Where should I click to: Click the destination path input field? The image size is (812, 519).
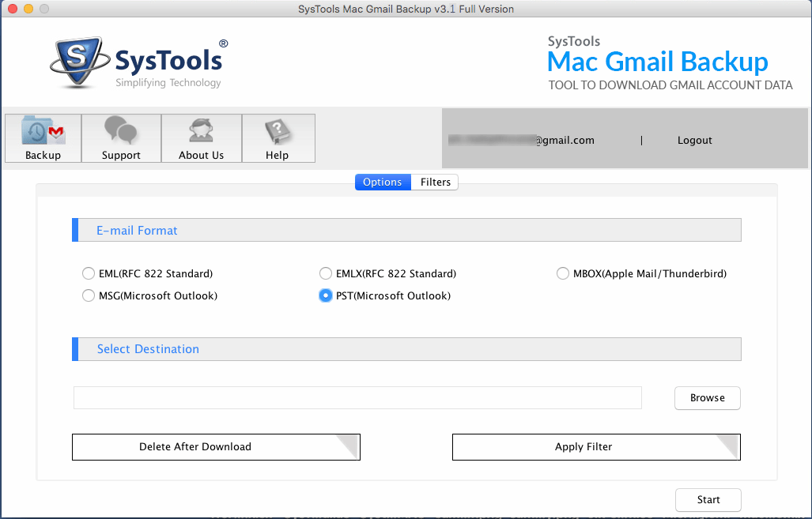click(356, 398)
